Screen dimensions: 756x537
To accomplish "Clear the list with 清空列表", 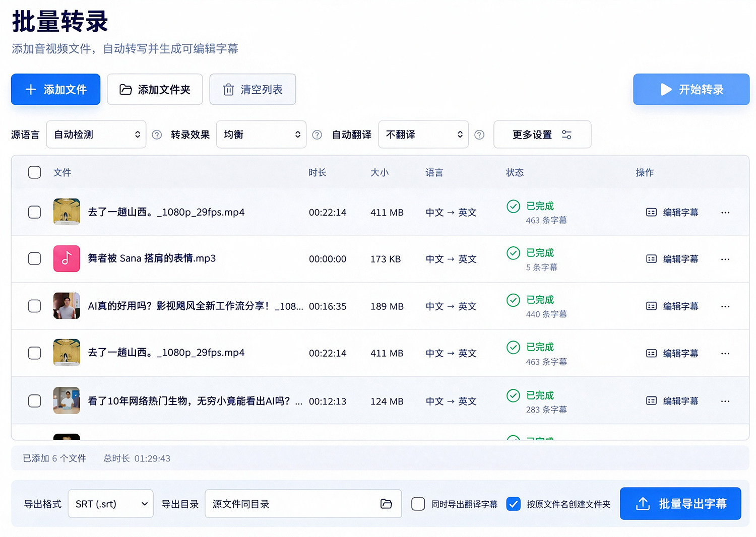I will (x=253, y=90).
